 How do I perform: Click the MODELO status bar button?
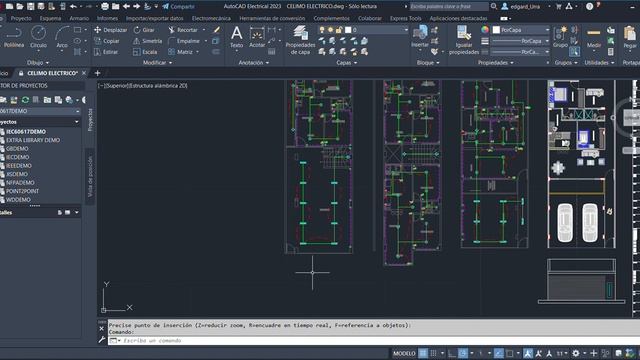pos(404,353)
